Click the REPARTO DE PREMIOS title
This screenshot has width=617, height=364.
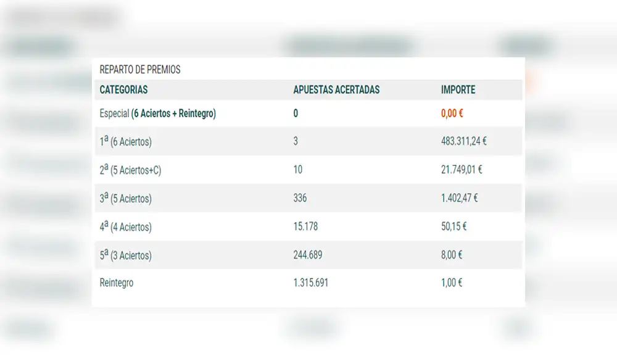[x=140, y=70]
